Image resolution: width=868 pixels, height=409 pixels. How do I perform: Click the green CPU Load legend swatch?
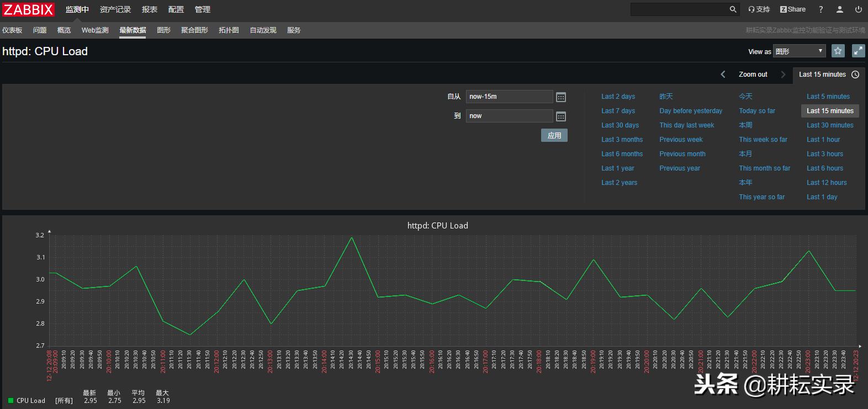[x=10, y=400]
